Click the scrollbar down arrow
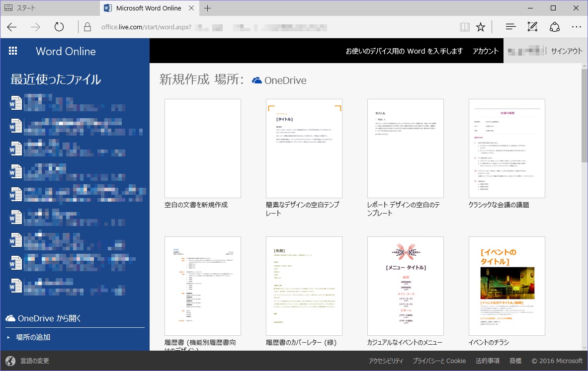 584,347
